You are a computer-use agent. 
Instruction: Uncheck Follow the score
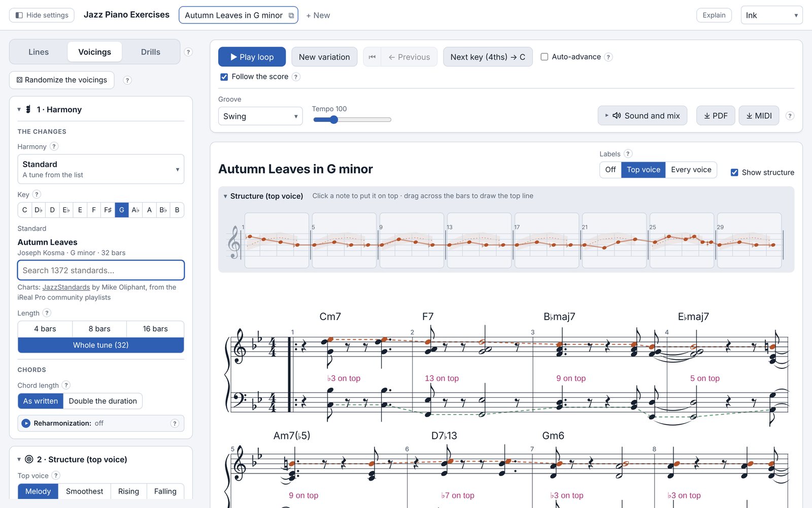coord(224,77)
